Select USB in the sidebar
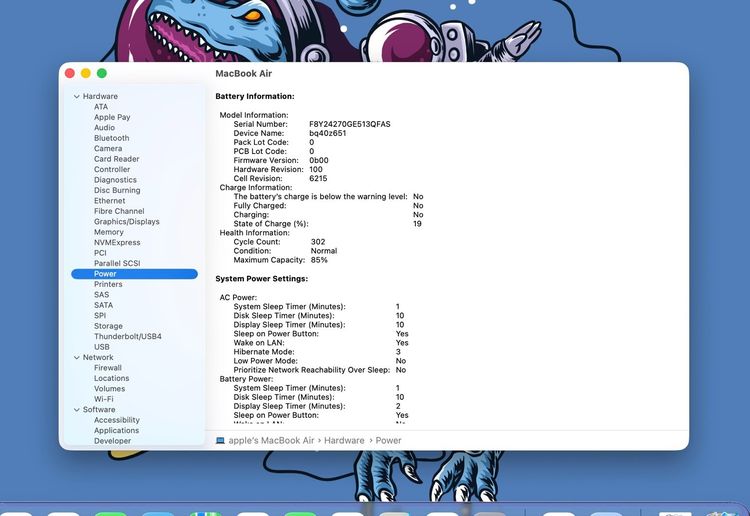 (x=101, y=347)
